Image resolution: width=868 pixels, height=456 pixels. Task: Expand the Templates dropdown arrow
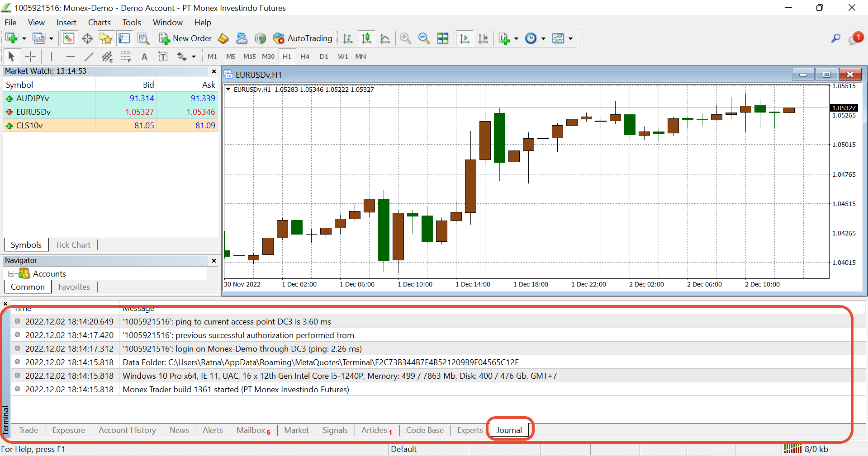pyautogui.click(x=570, y=38)
